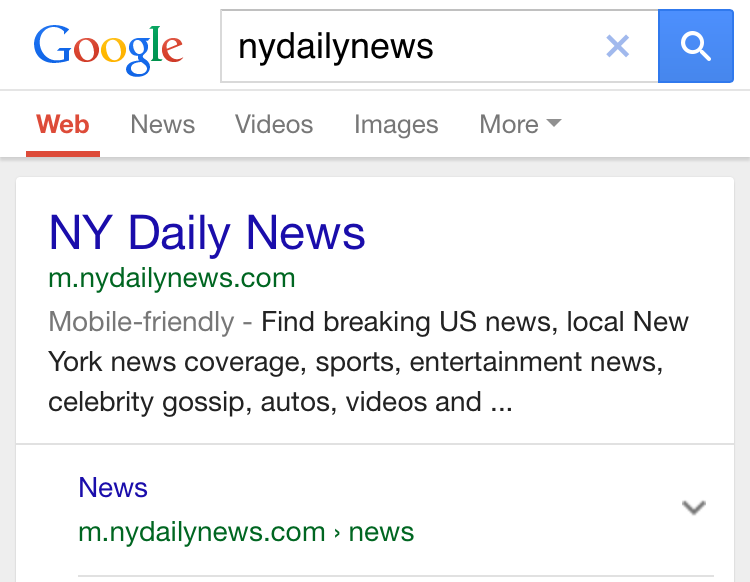Image resolution: width=750 pixels, height=582 pixels.
Task: Click the red underline under the Web tab
Action: (x=63, y=154)
